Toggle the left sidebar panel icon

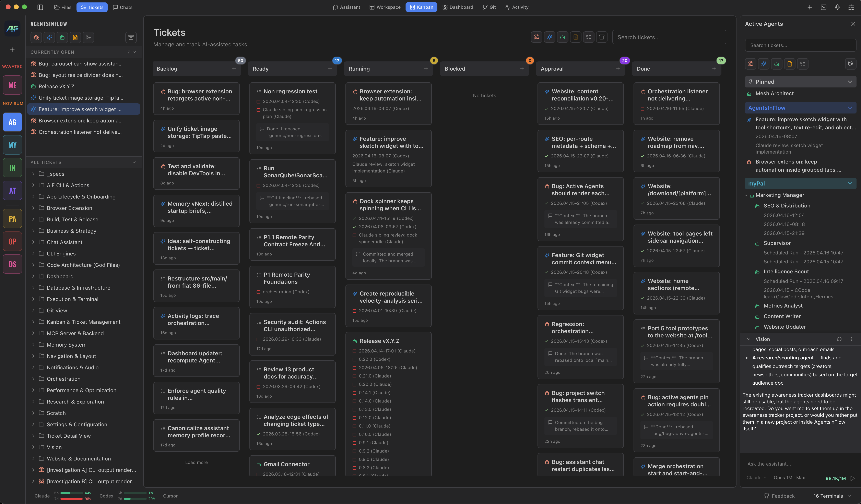point(40,7)
